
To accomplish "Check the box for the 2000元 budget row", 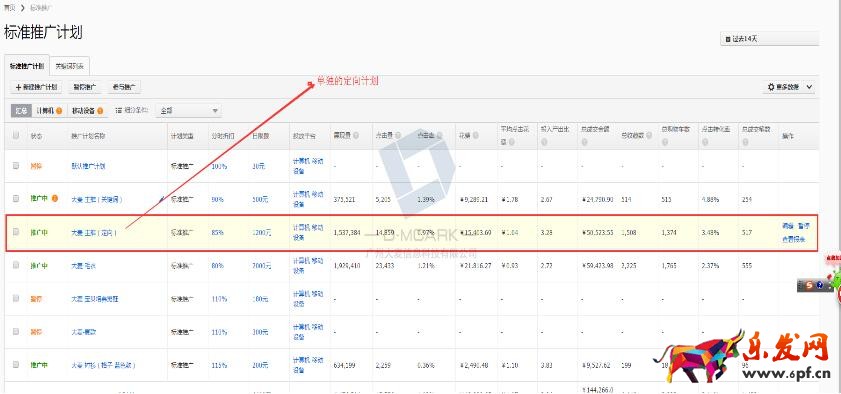I will tap(16, 265).
